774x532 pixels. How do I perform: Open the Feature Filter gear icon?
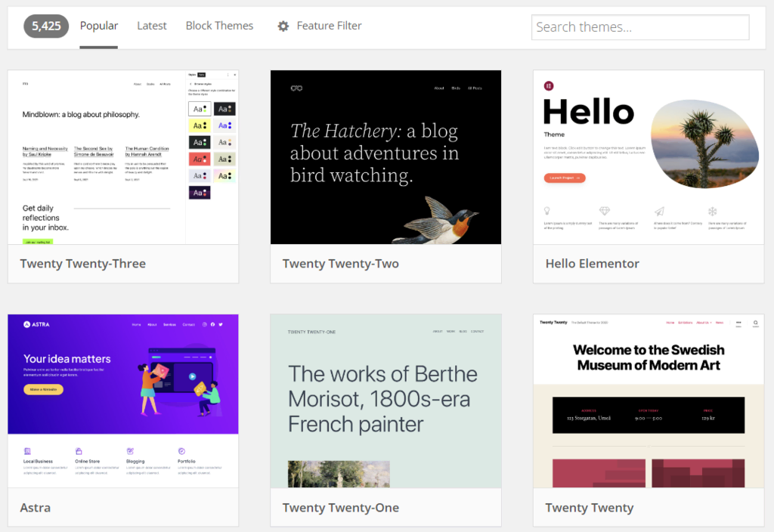283,25
